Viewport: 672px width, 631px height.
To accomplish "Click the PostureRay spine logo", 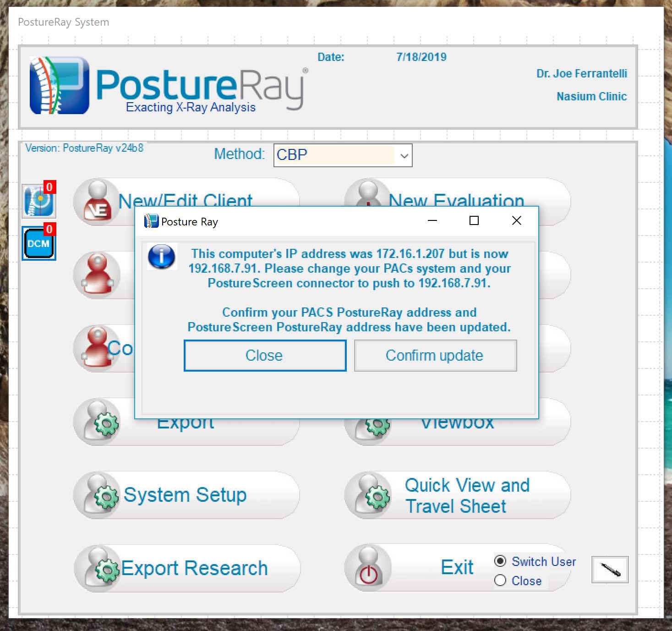I will 59,85.
